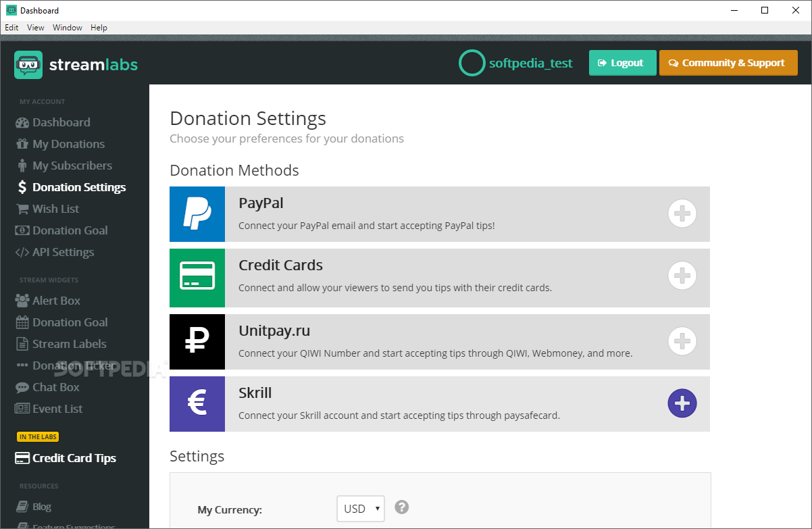The image size is (812, 529).
Task: Click the In The Labs badge
Action: point(38,437)
